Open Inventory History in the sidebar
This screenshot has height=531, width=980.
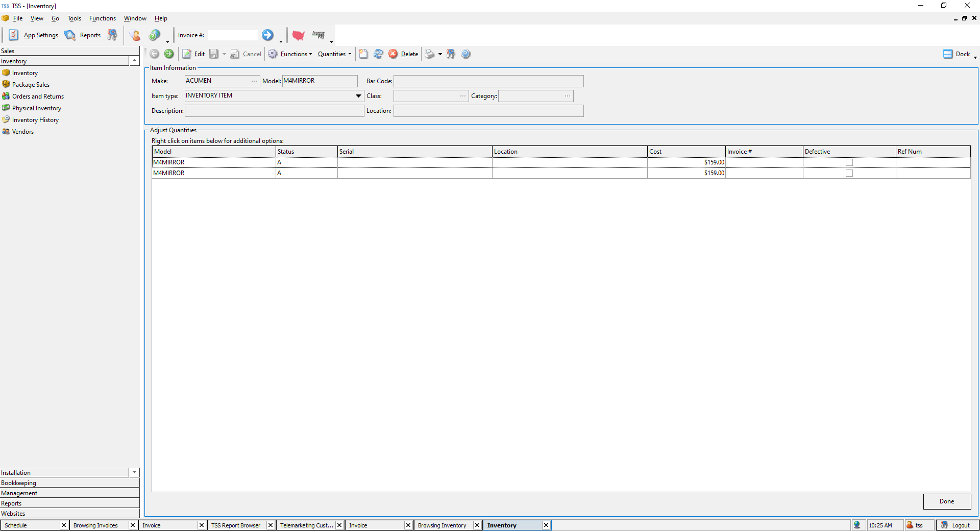pyautogui.click(x=31, y=120)
